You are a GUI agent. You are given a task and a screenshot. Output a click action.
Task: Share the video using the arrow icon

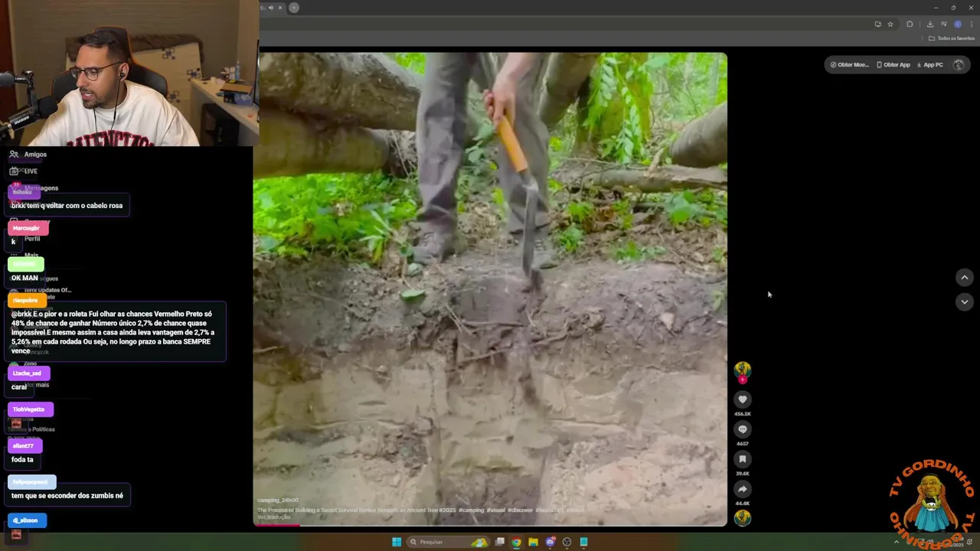coord(742,489)
